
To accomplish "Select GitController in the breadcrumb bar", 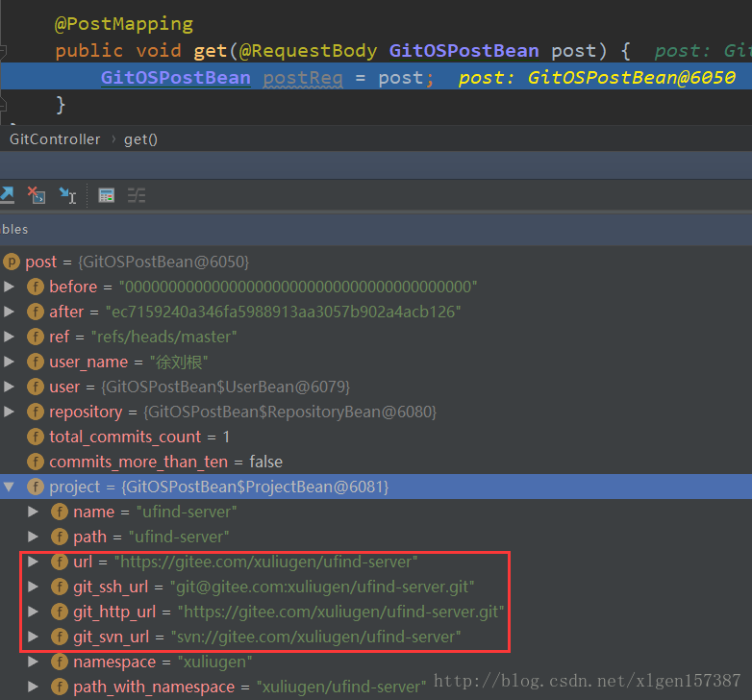I will [54, 139].
